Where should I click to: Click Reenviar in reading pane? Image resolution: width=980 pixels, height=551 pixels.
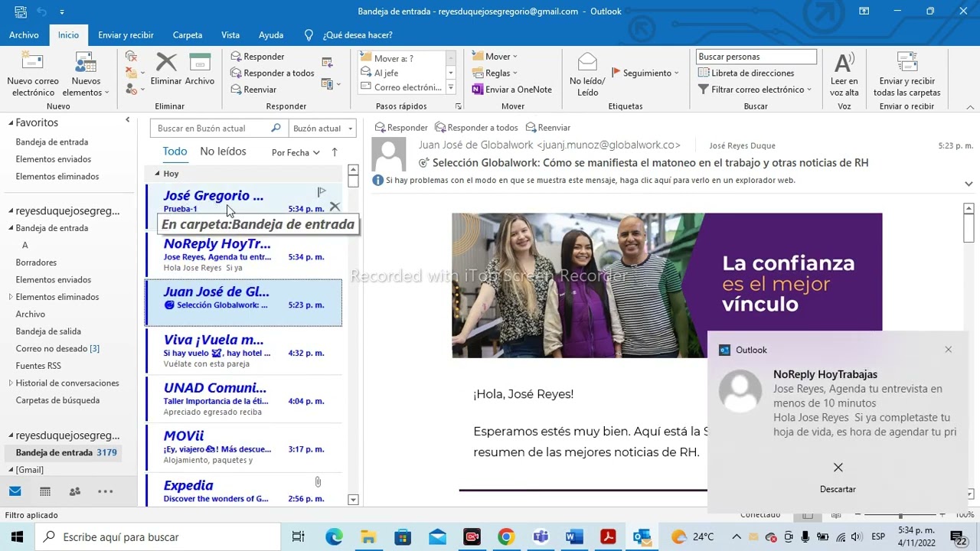point(547,128)
